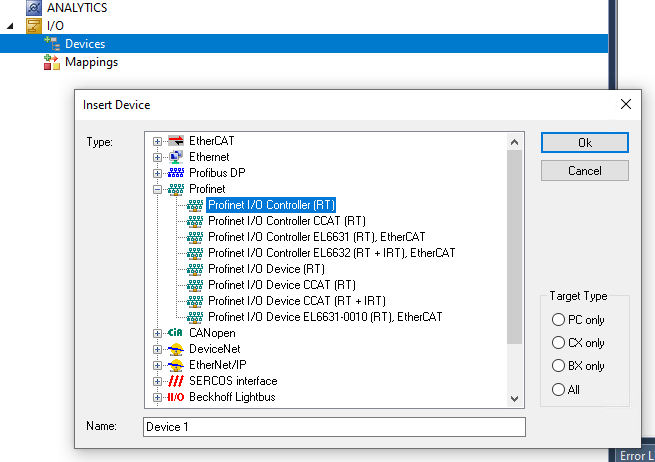Select Profinet I/O Controller EL6631 (RT), EtherCAT
The image size is (655, 462).
tap(316, 237)
